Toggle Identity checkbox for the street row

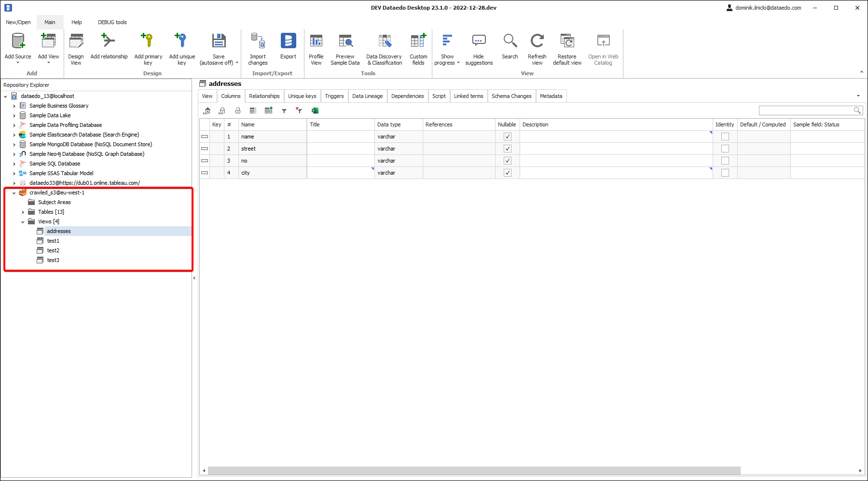pyautogui.click(x=725, y=149)
